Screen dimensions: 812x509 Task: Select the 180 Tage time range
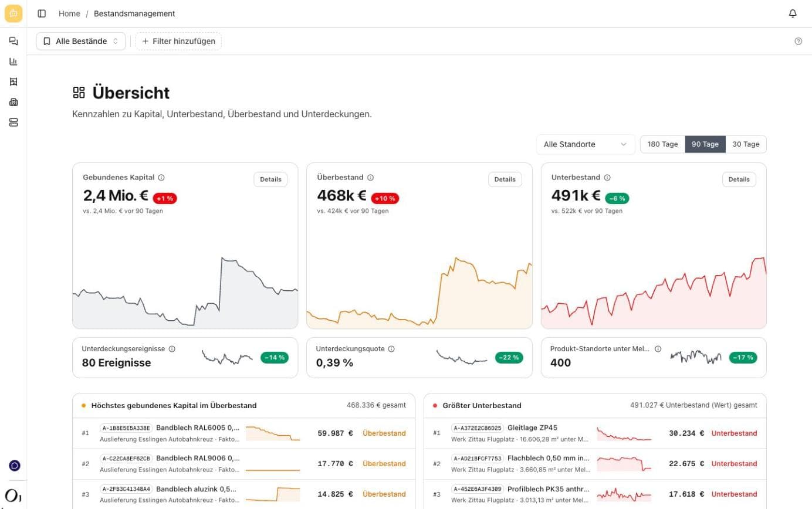tap(662, 144)
